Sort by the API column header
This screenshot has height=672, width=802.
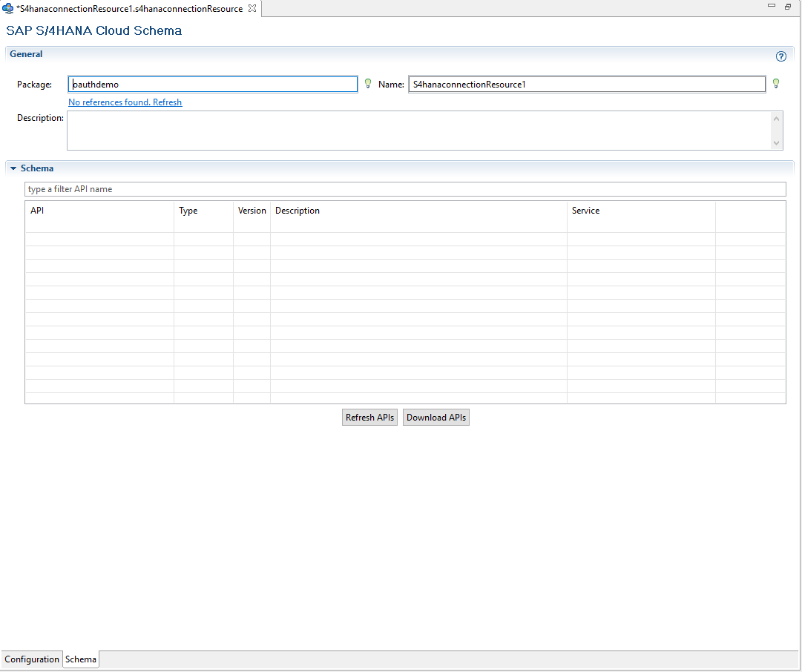coord(99,211)
